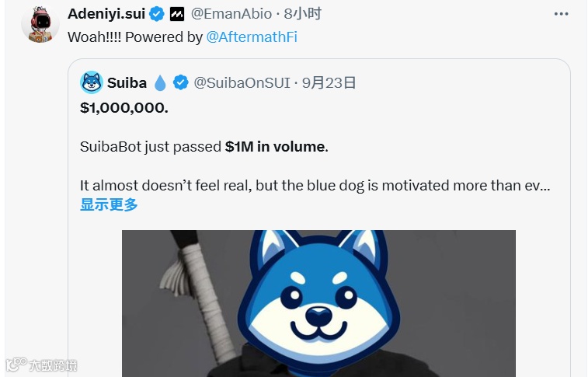
Task: Click the 8小时 timestamp
Action: tap(303, 14)
